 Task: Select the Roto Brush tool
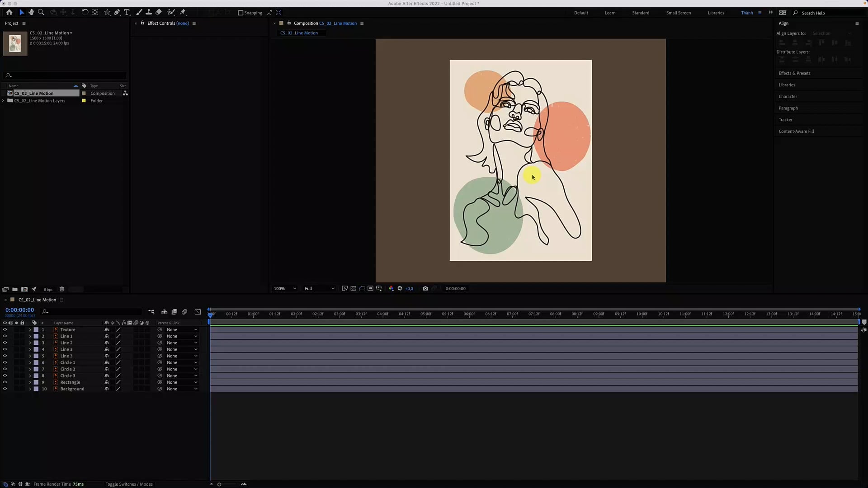[171, 12]
